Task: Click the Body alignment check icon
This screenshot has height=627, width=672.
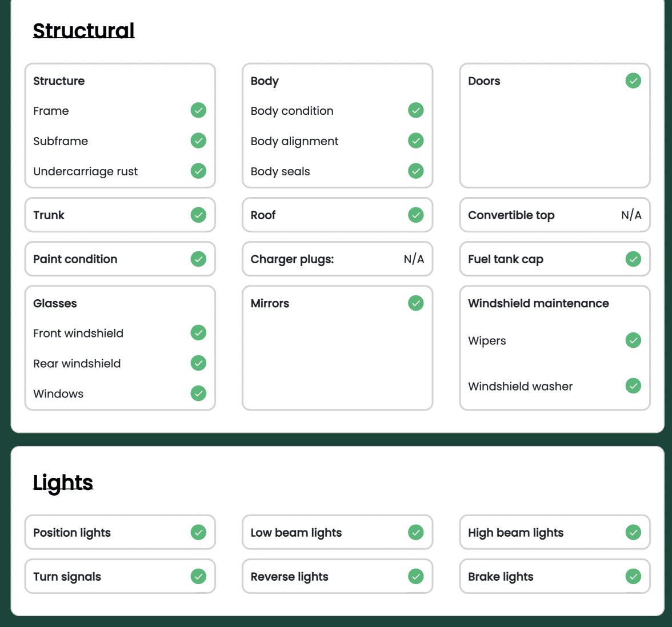Action: pos(416,140)
